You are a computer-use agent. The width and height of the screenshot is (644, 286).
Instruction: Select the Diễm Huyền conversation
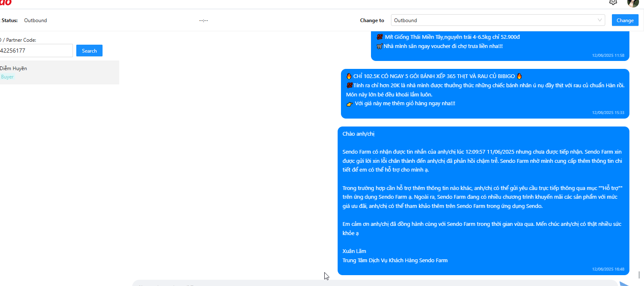[x=60, y=72]
